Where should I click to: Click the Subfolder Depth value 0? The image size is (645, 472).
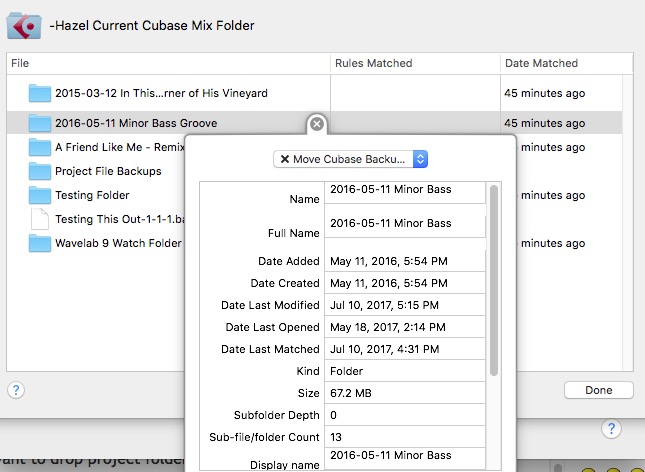pos(405,415)
